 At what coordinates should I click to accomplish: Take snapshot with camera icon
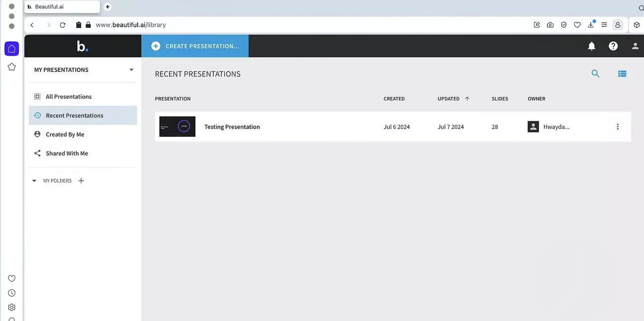[x=550, y=25]
